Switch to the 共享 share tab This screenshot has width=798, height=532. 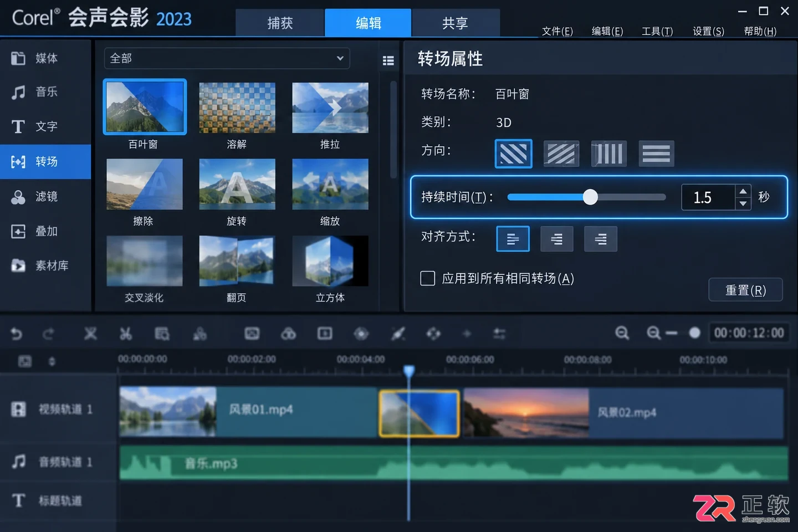point(456,23)
